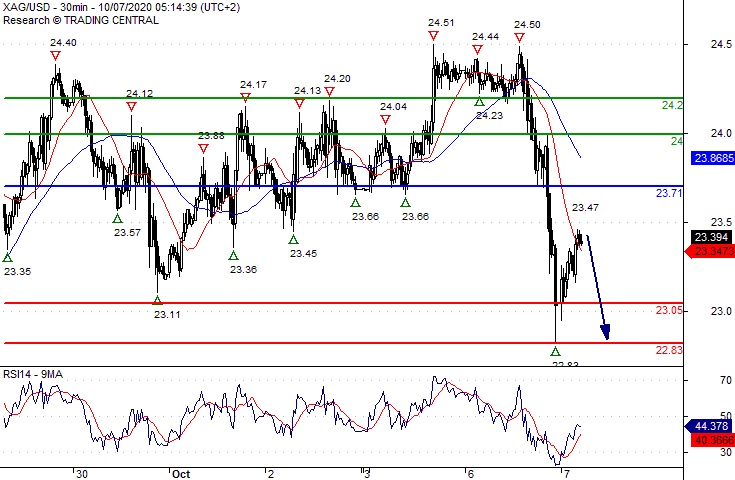Click the 23.45 price label
This screenshot has height=480, width=735.
(303, 254)
